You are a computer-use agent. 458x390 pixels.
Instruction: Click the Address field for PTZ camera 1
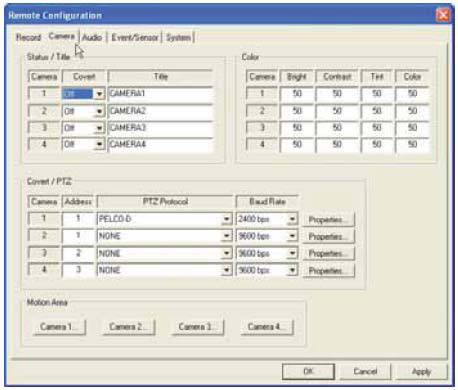(x=78, y=219)
